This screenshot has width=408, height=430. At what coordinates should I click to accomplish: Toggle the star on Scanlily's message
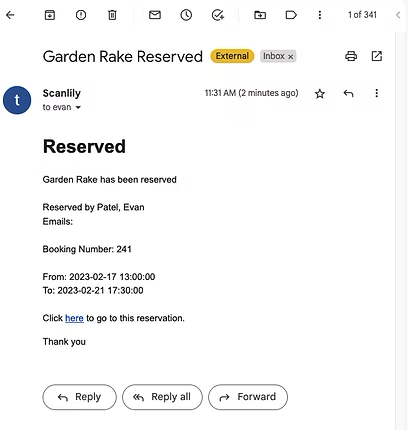coord(320,94)
